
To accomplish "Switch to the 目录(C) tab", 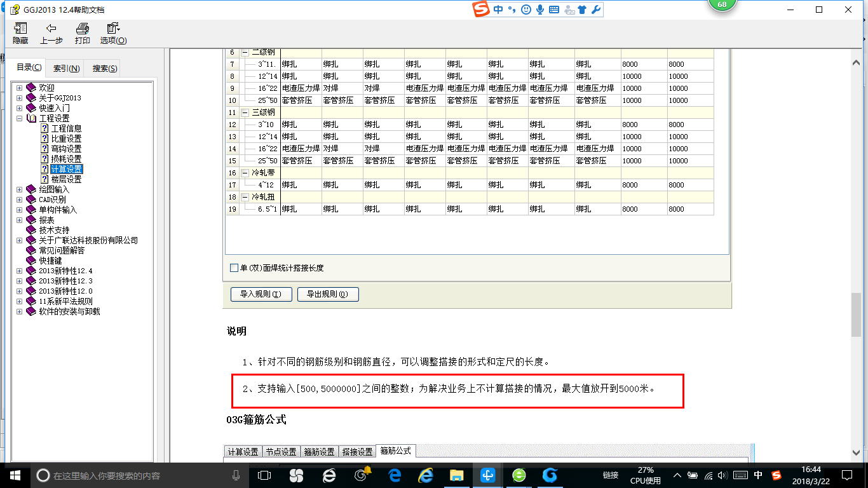I will point(29,67).
